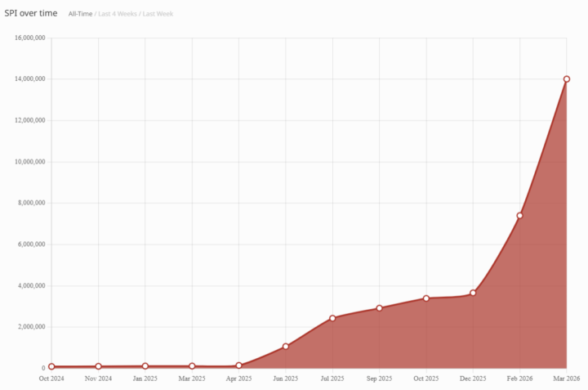Viewport: 588px width, 390px height.
Task: Switch to Last Week view
Action: pos(158,14)
